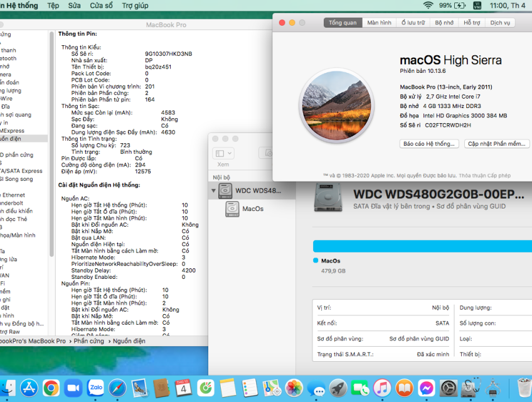Open Reminders from the dock
532x402 pixels.
[x=250, y=388]
